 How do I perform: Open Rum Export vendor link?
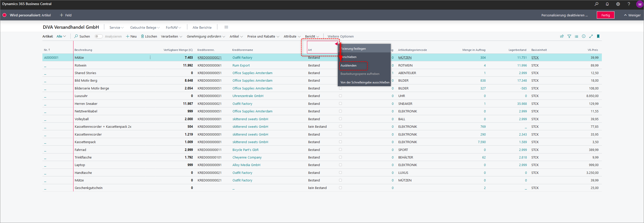(241, 65)
